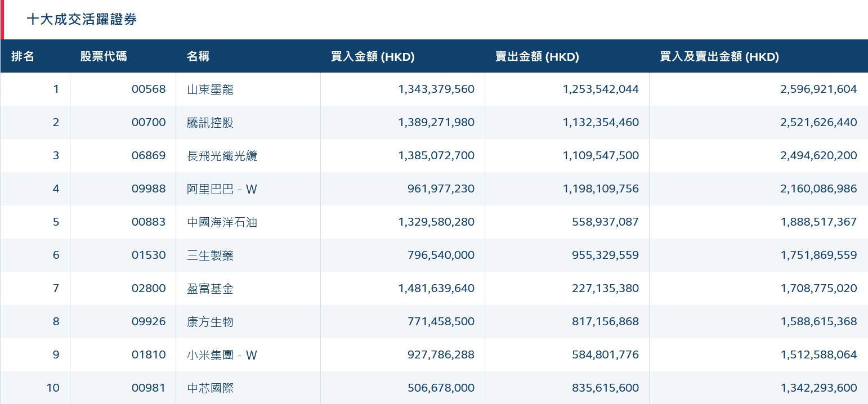Click buy amount cell 1,481,639,640

[436, 289]
